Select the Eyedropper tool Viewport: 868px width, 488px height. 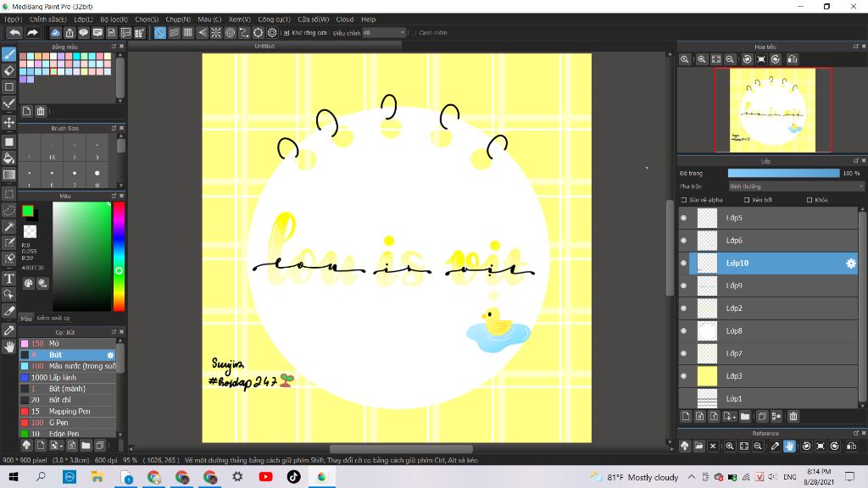click(8, 330)
